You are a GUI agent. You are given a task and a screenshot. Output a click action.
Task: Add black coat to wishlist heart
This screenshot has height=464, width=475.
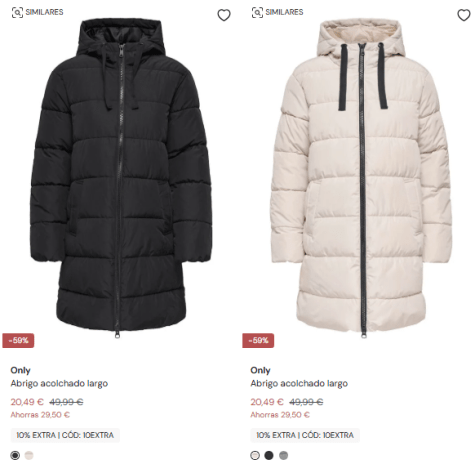(x=224, y=15)
